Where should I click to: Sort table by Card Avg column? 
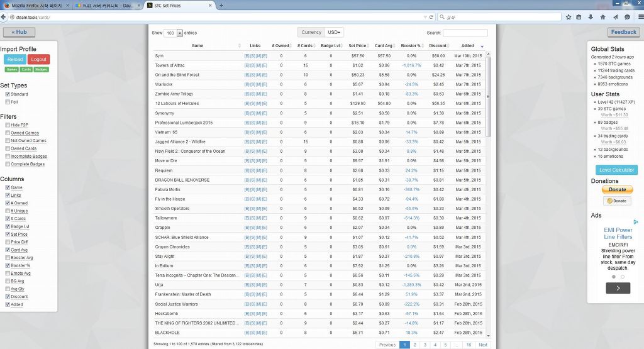tap(384, 45)
